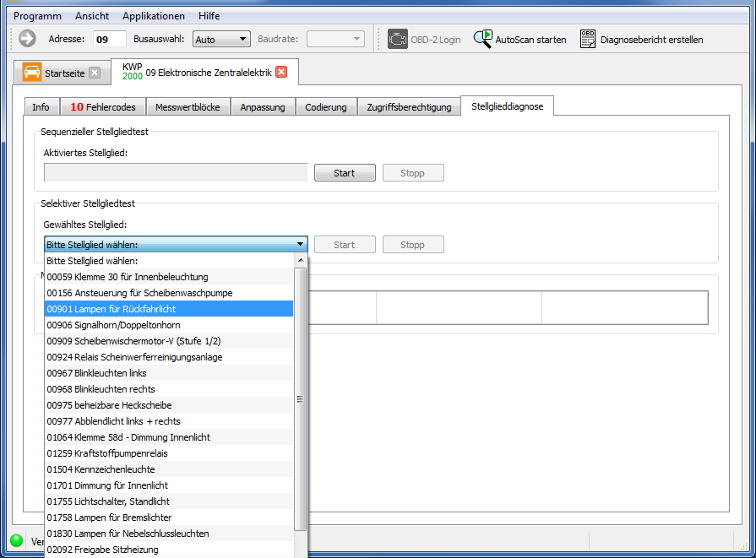Switch to the Messwertblöcke tab
The height and width of the screenshot is (558, 756).
188,107
